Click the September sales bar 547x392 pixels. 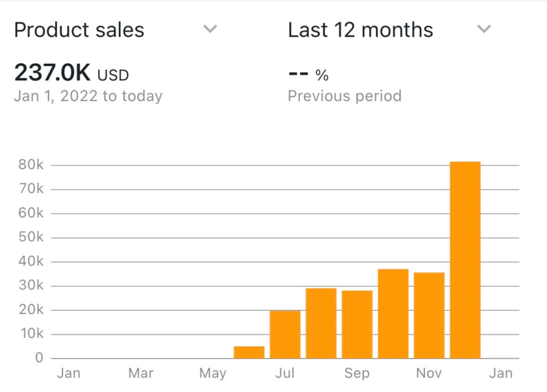tap(357, 324)
